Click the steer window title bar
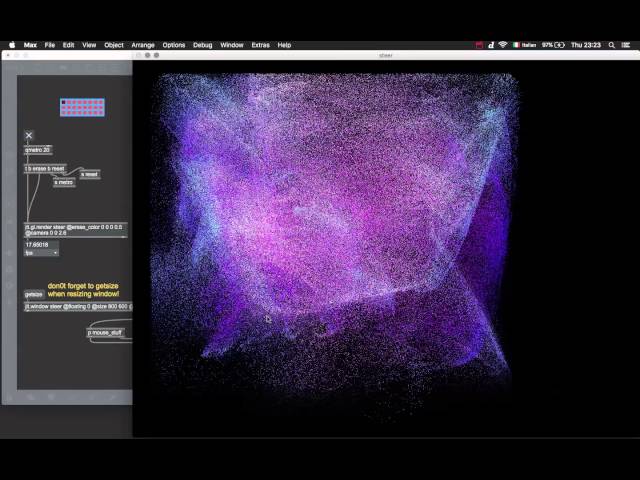640x480 pixels. point(386,55)
